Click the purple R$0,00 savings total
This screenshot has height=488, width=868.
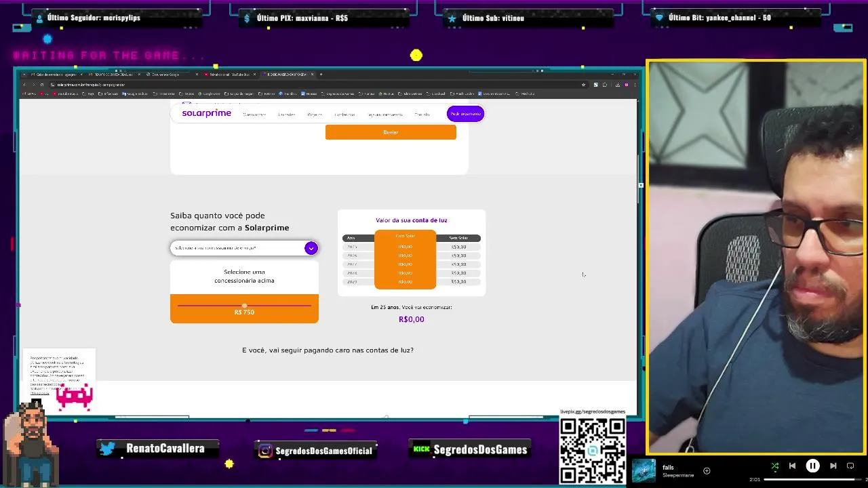tap(412, 319)
